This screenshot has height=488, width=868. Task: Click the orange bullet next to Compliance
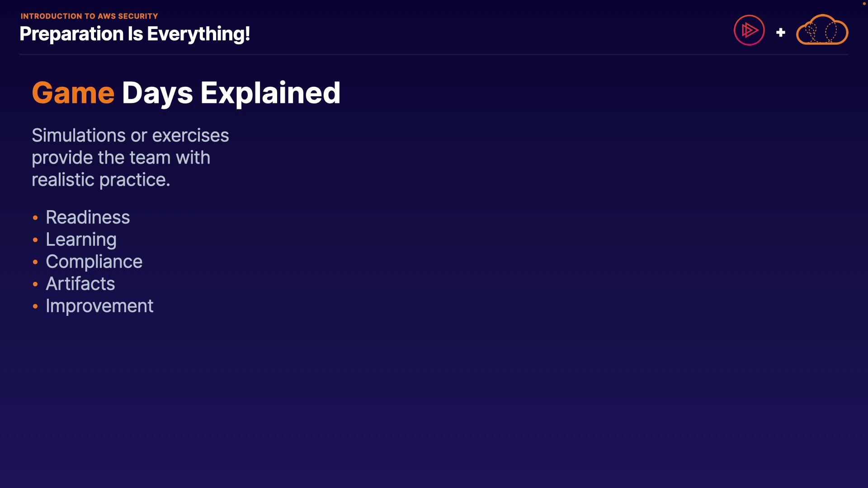tap(35, 262)
